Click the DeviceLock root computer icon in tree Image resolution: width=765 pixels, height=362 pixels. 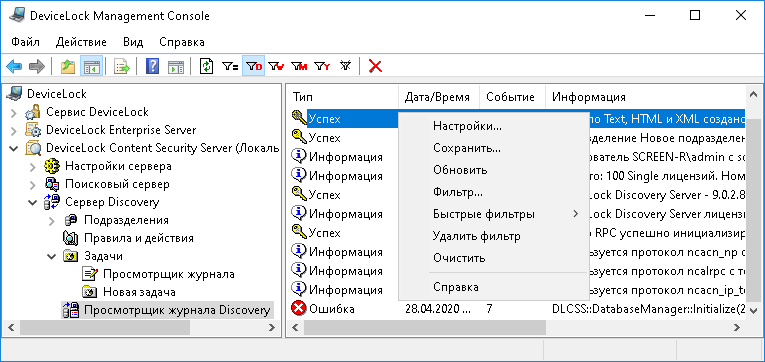coord(15,94)
